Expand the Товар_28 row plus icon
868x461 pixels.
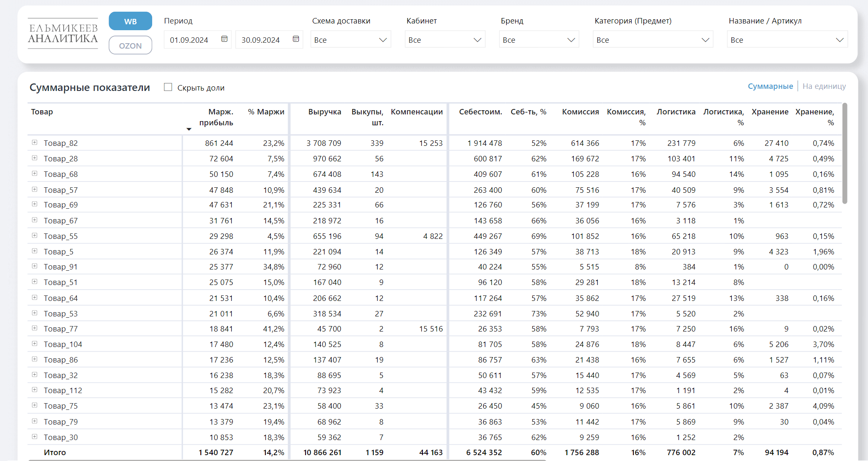tap(35, 158)
